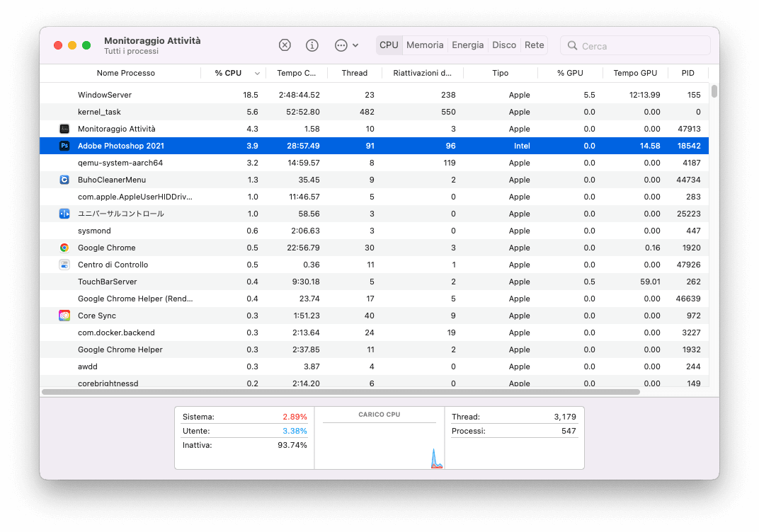
Task: Click the horizontal scrollbar at list bottom
Action: click(x=341, y=392)
